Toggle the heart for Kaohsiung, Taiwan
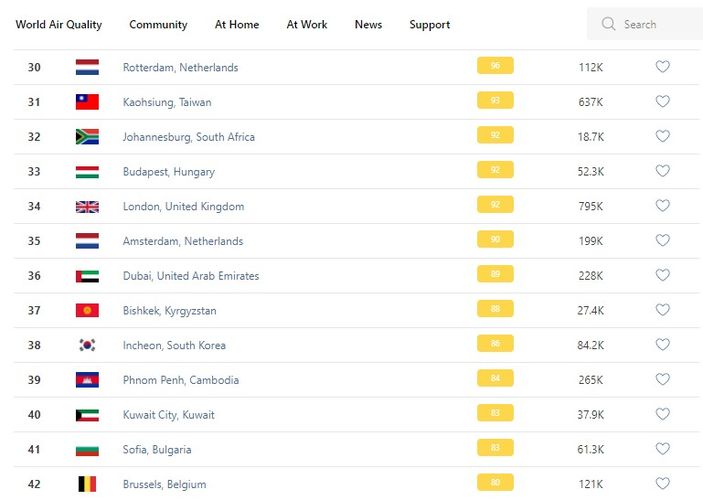Image resolution: width=703 pixels, height=500 pixels. (662, 102)
